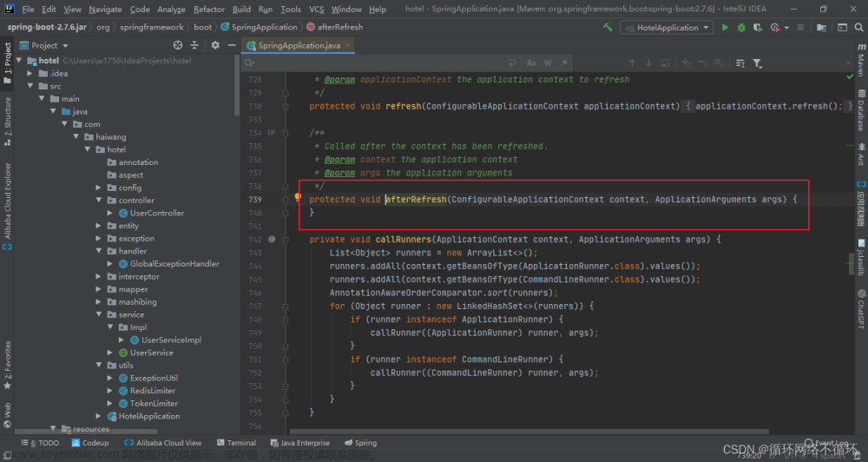The width and height of the screenshot is (868, 462).
Task: Expand the .idea folder
Action: (30, 73)
